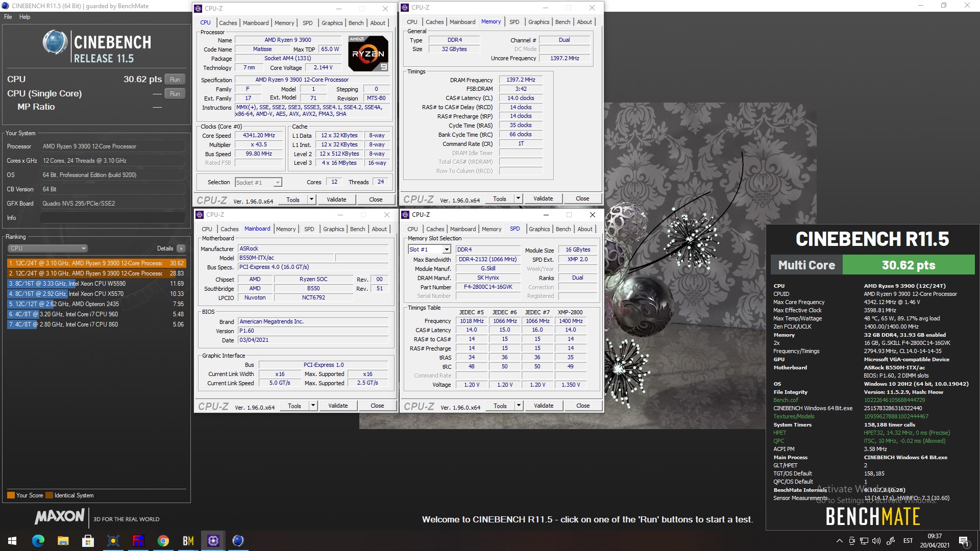
Task: Switch to CPU-Z taskbar icon
Action: [x=213, y=541]
